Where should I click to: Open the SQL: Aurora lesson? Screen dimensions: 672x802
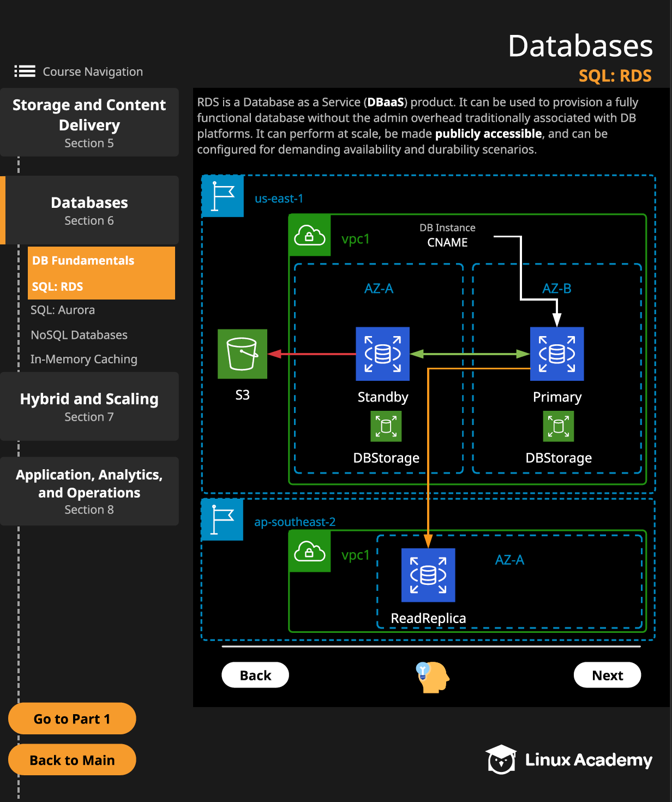click(x=63, y=310)
